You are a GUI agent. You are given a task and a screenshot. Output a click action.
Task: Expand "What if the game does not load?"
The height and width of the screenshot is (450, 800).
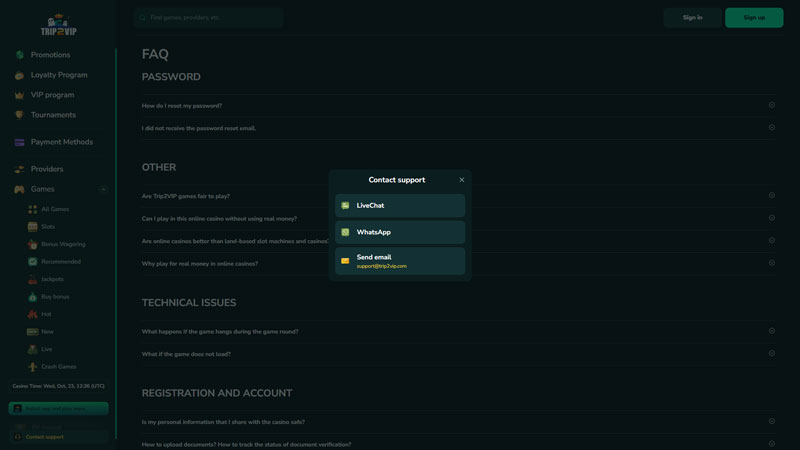(x=771, y=353)
